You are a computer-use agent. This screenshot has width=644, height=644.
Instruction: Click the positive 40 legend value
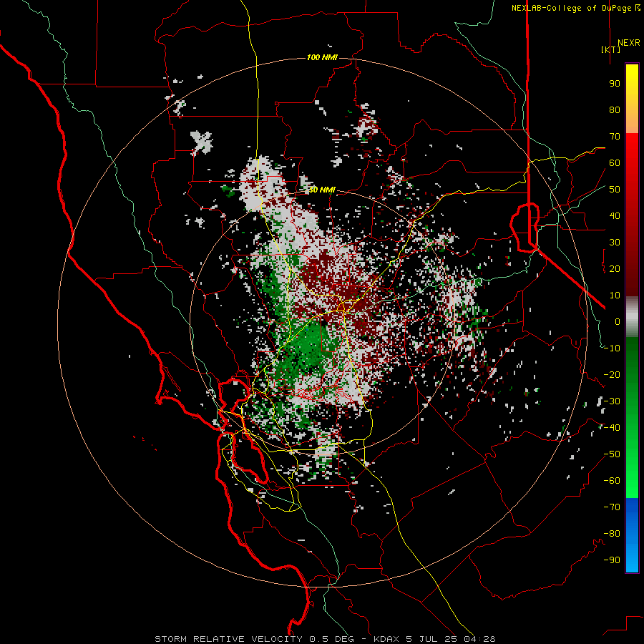615,215
